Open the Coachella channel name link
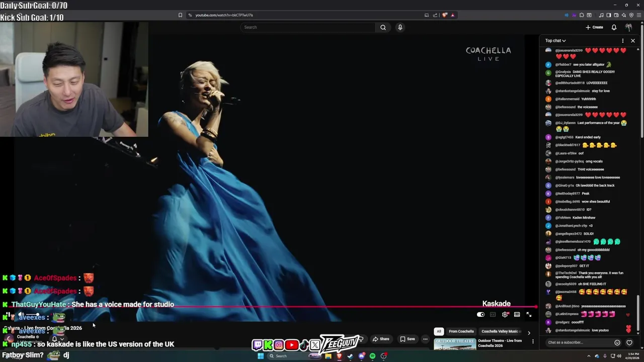 (26, 337)
